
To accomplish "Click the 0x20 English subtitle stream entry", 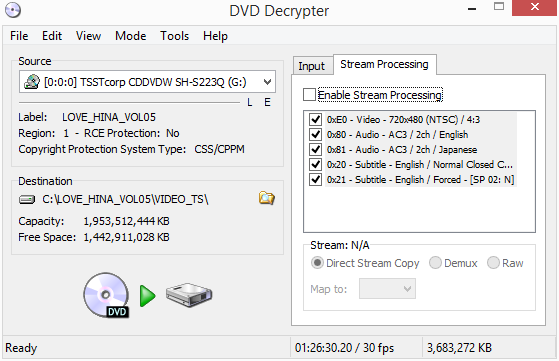I will (x=420, y=164).
